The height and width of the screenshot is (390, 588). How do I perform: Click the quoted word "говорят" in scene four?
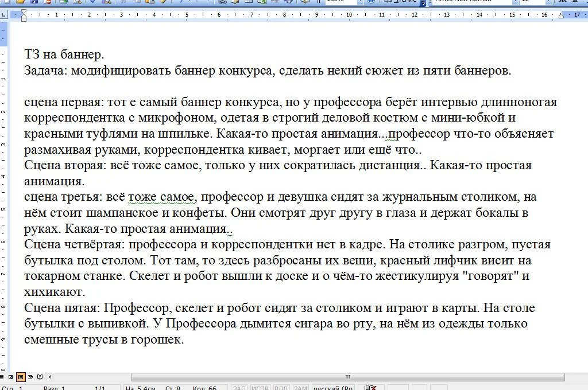pos(490,276)
